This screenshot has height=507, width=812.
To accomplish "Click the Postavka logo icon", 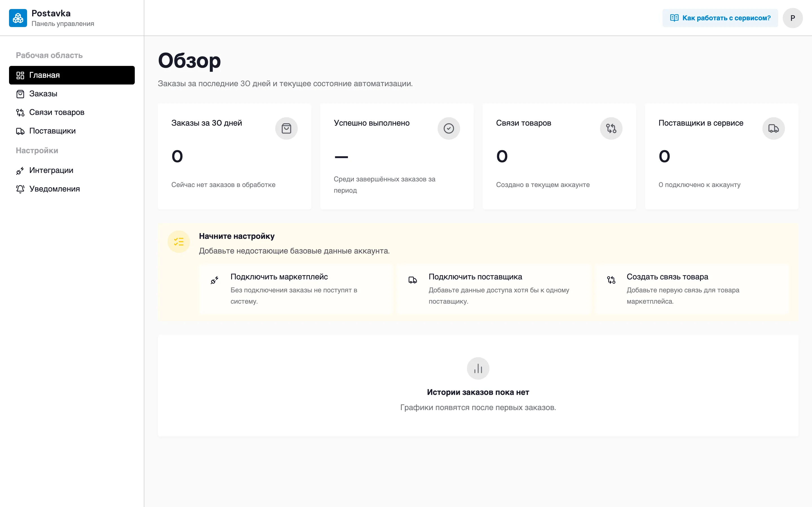I will pyautogui.click(x=18, y=18).
